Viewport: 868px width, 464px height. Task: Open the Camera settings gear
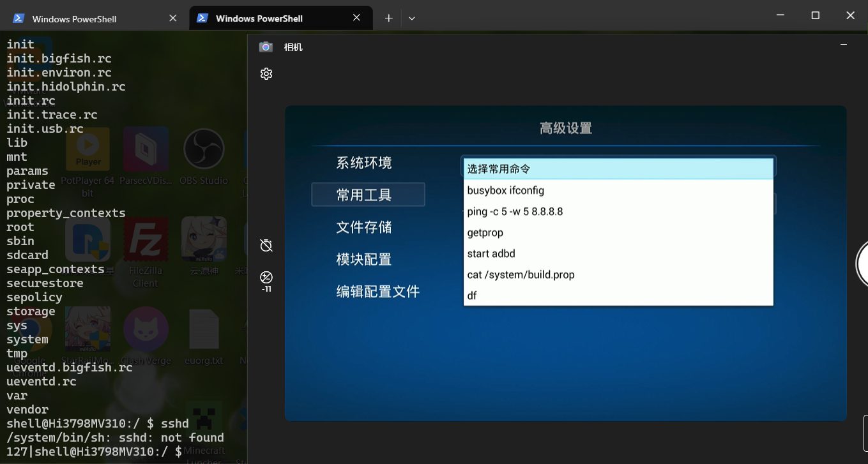pos(266,74)
